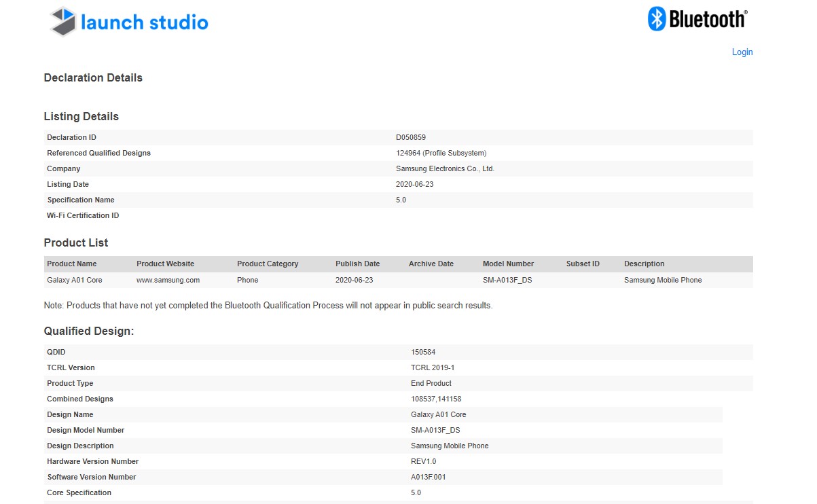Select the 'Qualified Design:' heading
This screenshot has width=817, height=504.
(x=89, y=331)
